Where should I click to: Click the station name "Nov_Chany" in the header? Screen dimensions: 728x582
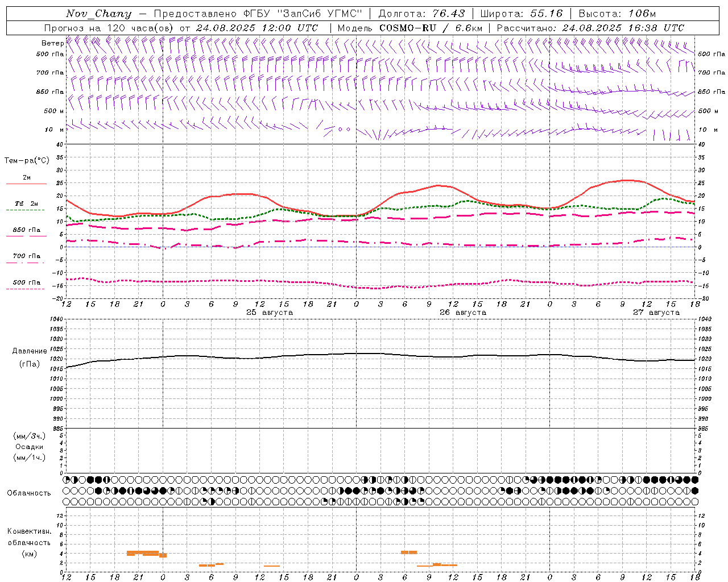[98, 14]
